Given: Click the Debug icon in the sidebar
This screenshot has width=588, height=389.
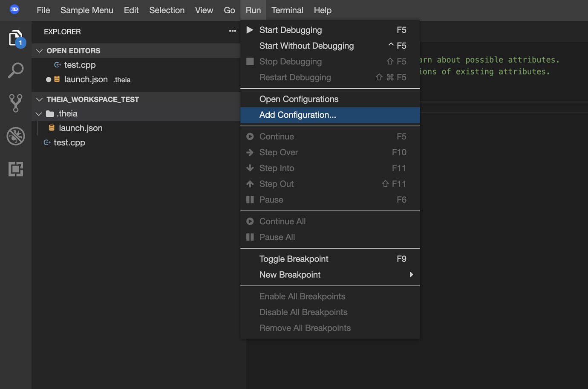Looking at the screenshot, I should pyautogui.click(x=15, y=136).
